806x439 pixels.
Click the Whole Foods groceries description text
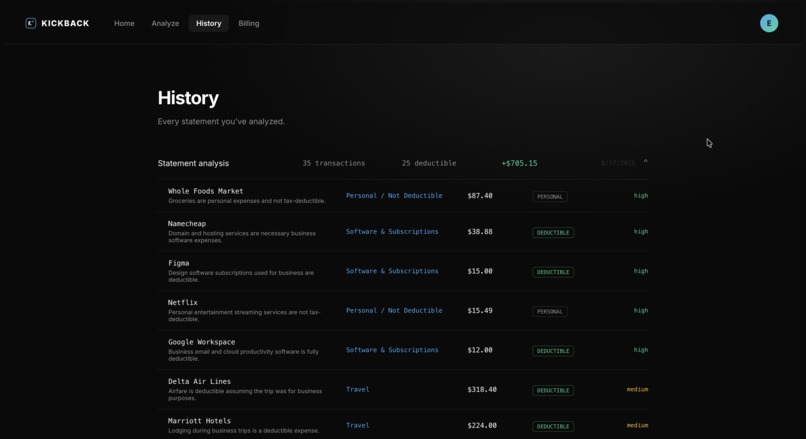[x=247, y=201]
